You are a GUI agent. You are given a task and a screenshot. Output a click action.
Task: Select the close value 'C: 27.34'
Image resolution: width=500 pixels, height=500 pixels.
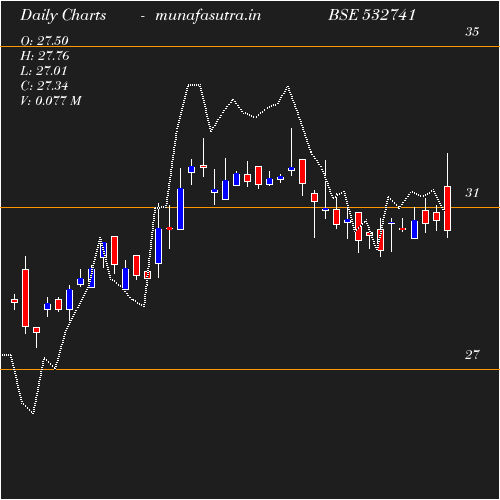click(x=44, y=86)
